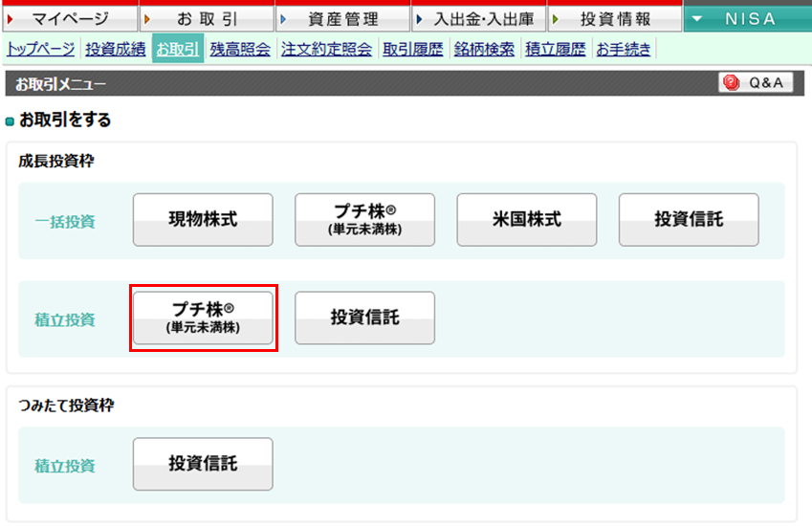Click the Q&A help button
The width and height of the screenshot is (812, 526).
click(x=756, y=83)
